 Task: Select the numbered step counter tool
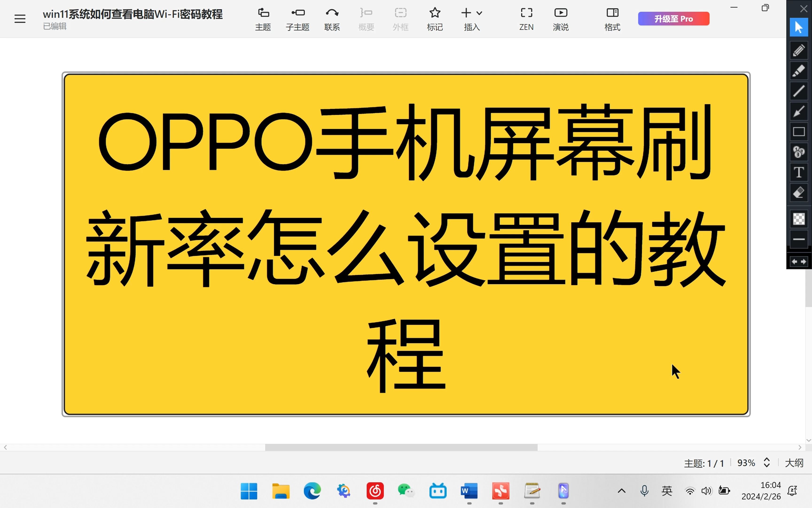[799, 152]
